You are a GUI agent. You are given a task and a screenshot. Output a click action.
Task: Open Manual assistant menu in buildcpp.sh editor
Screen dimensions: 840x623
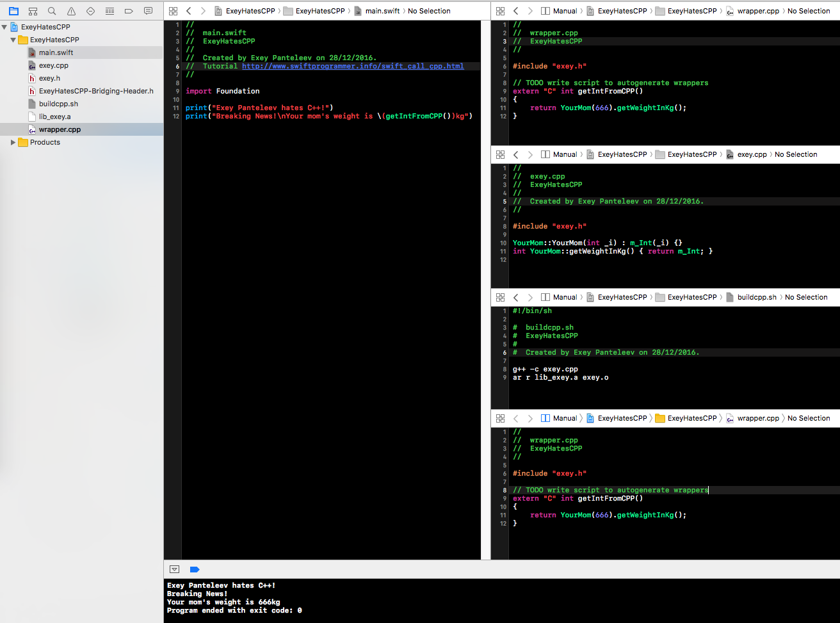click(x=559, y=297)
